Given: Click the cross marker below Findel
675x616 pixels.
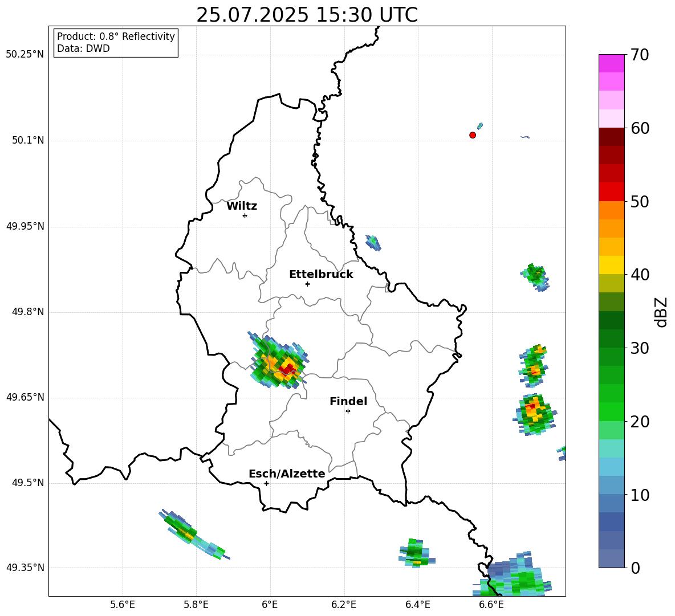Looking at the screenshot, I should point(348,411).
